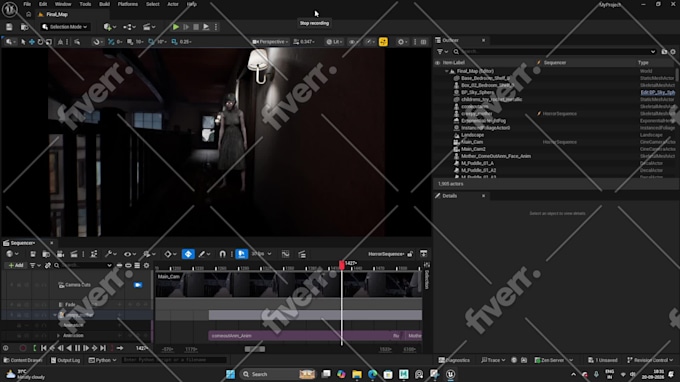Click the Sequencer find in content browser icon

[46, 254]
